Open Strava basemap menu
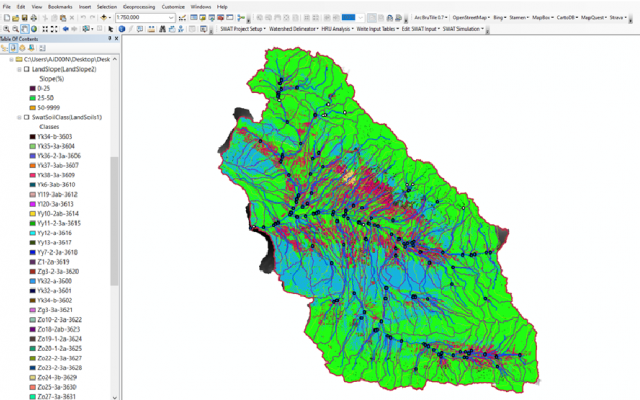 pyautogui.click(x=618, y=18)
